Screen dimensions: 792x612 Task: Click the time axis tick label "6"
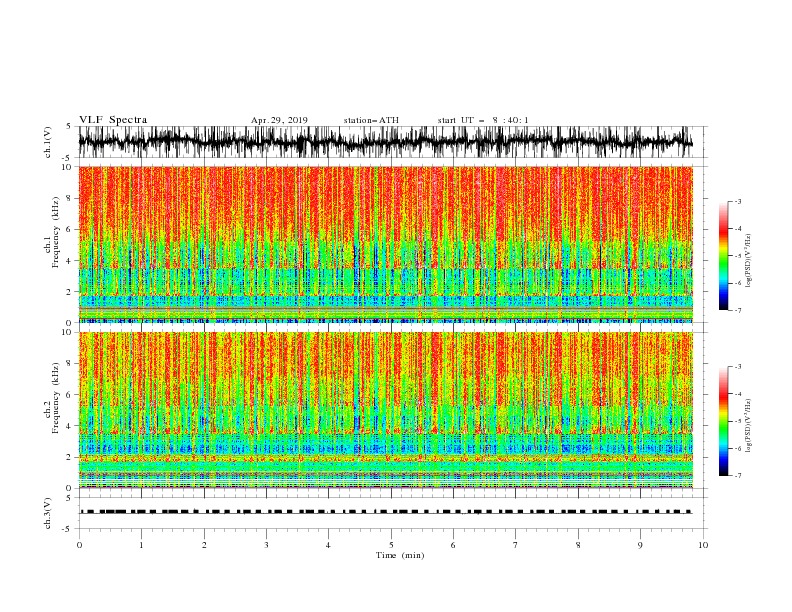click(x=453, y=545)
